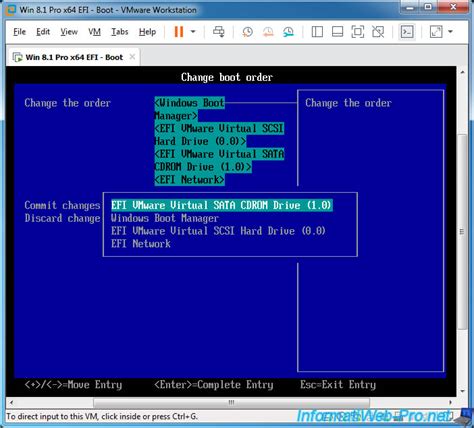
Task: Click the scroll-down arrow of vertical scrollbar
Action: [x=462, y=391]
